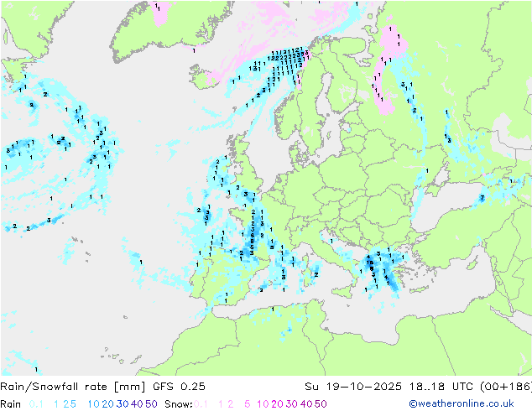The height and width of the screenshot is (411, 532).
Task: Click the "(00+186)" forecast offset text
Action: click(506, 387)
